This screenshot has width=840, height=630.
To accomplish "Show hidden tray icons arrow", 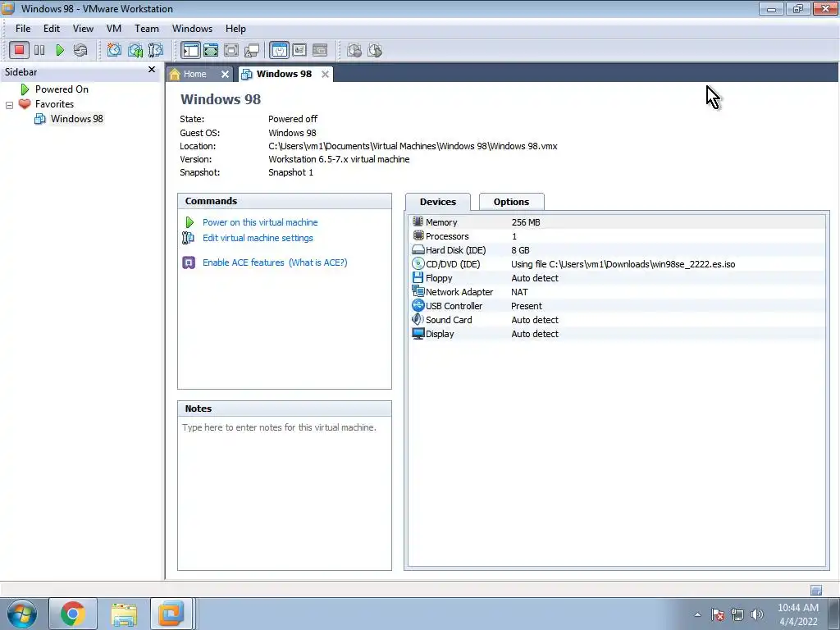I will pyautogui.click(x=697, y=615).
